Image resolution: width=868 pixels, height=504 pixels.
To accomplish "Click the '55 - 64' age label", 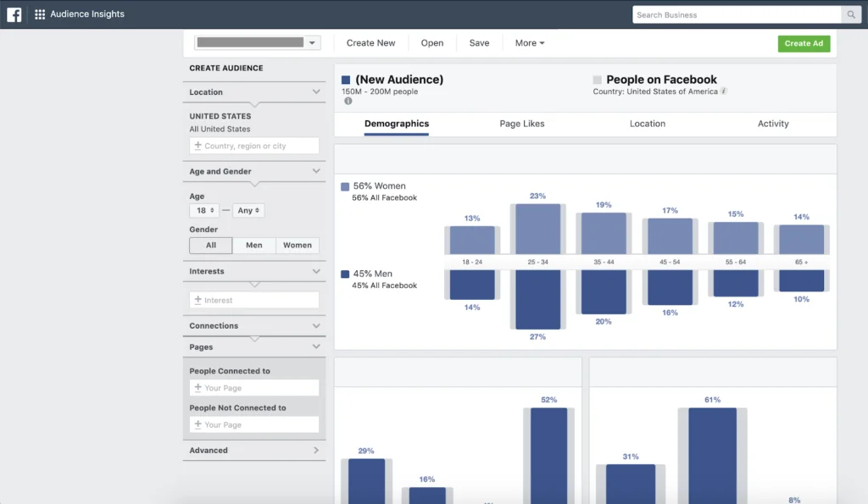I will 736,263.
